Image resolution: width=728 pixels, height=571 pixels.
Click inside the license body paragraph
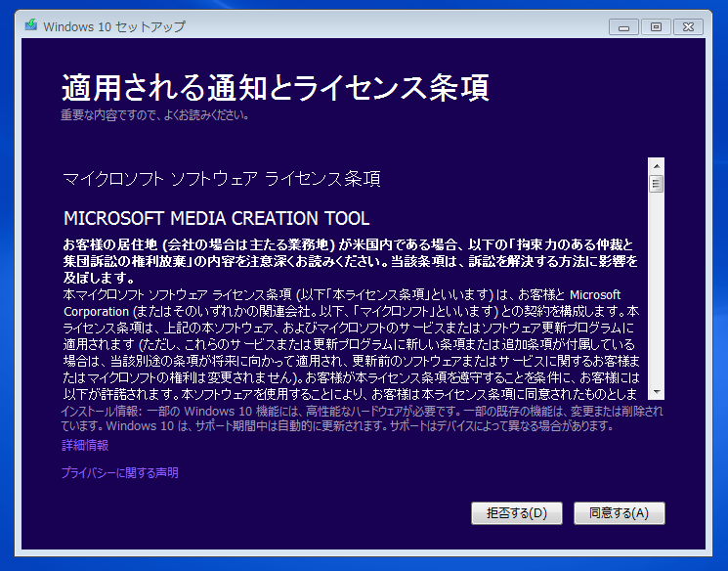pos(349,342)
